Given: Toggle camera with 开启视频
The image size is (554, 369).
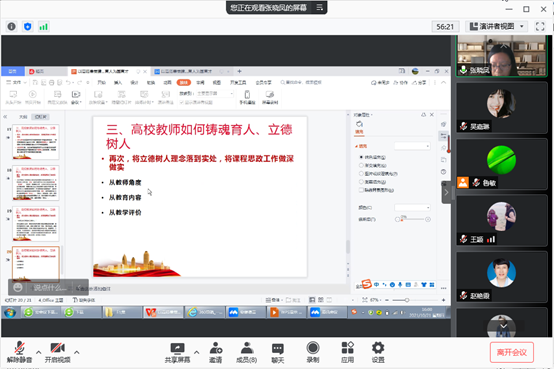Looking at the screenshot, I should click(x=58, y=353).
